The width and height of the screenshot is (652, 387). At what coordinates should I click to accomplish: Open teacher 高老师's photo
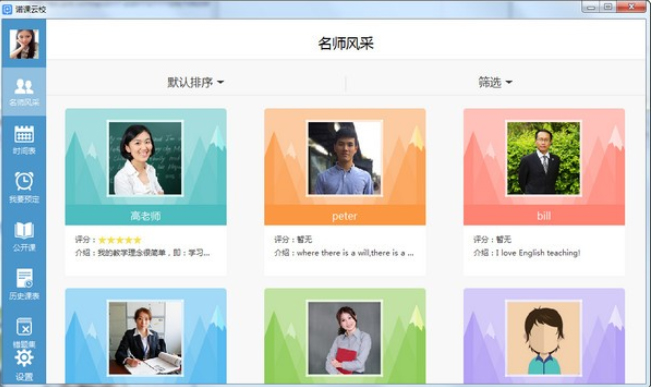coord(145,158)
